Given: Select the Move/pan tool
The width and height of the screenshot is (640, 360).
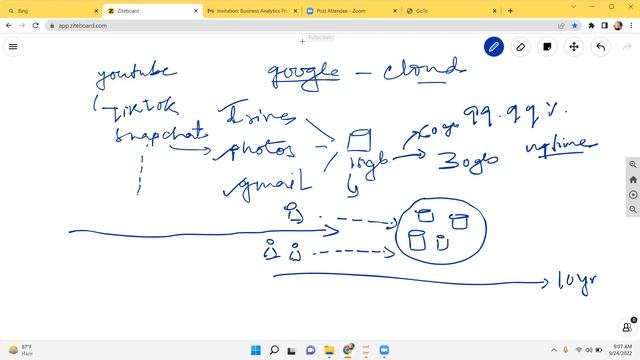Looking at the screenshot, I should (x=574, y=47).
